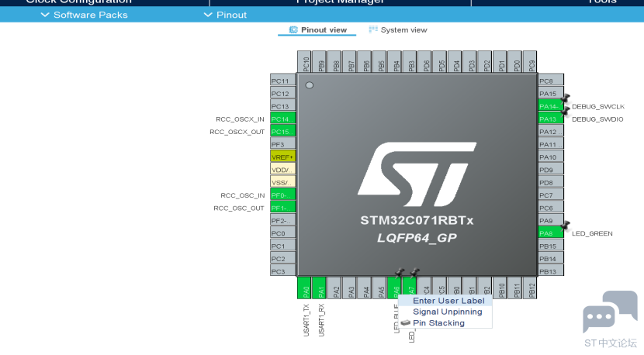Select bottom pin PB12
This screenshot has height=355, width=644.
pos(530,288)
